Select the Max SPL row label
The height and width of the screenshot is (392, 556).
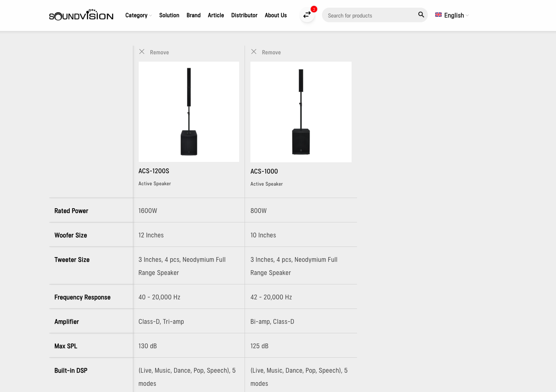coord(66,346)
